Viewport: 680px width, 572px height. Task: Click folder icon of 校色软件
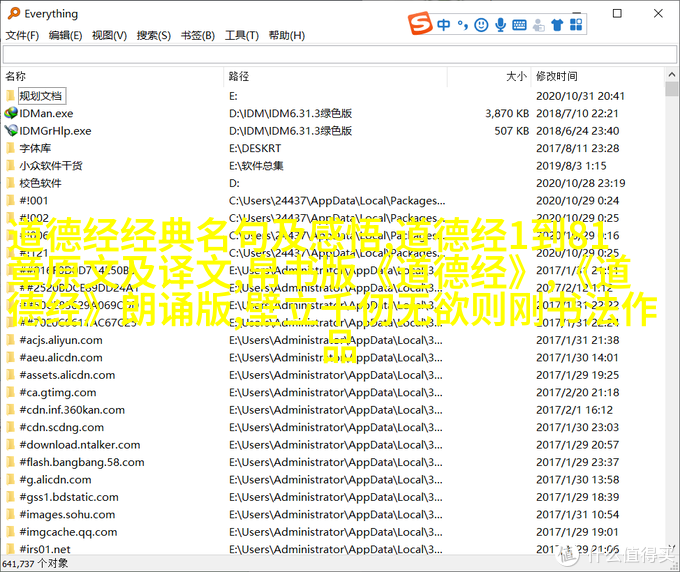coord(11,183)
